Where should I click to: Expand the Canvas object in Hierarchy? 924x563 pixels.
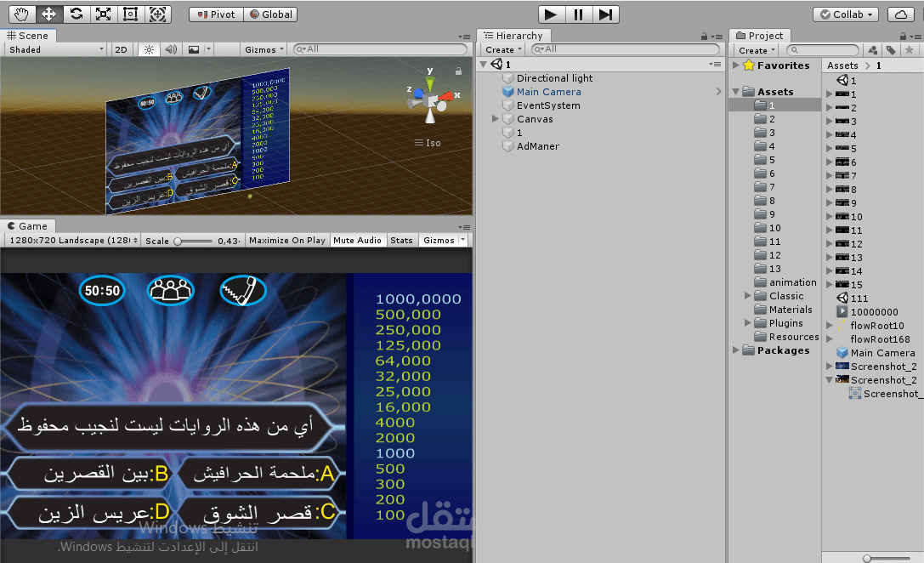pos(495,118)
